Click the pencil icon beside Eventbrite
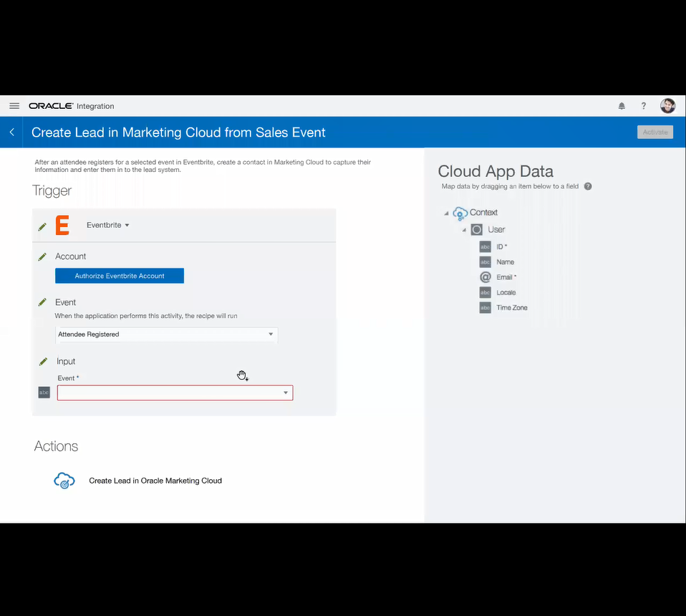The width and height of the screenshot is (686, 616). 42,226
